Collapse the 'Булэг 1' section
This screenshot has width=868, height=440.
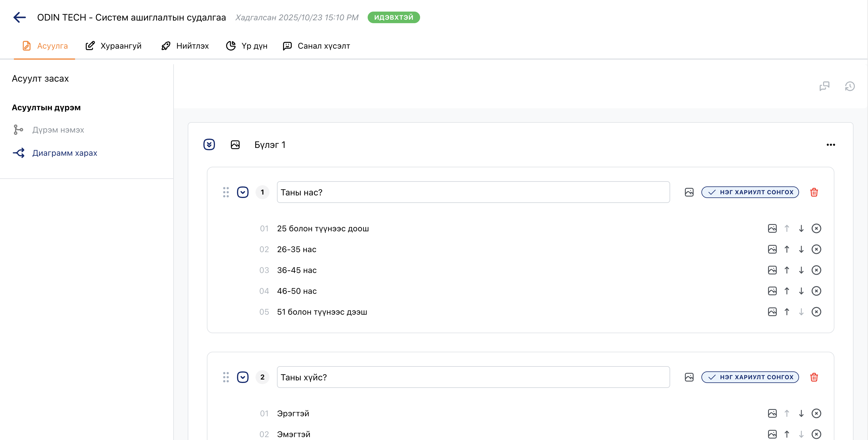pos(209,145)
